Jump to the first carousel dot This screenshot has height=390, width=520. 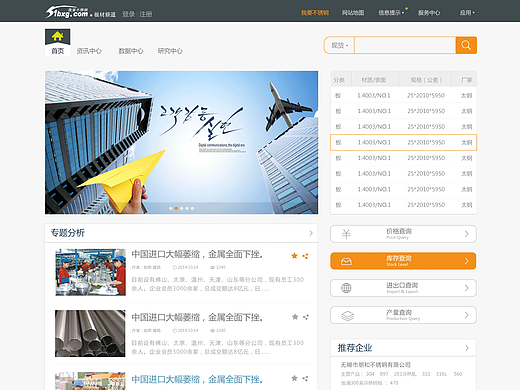coord(171,208)
